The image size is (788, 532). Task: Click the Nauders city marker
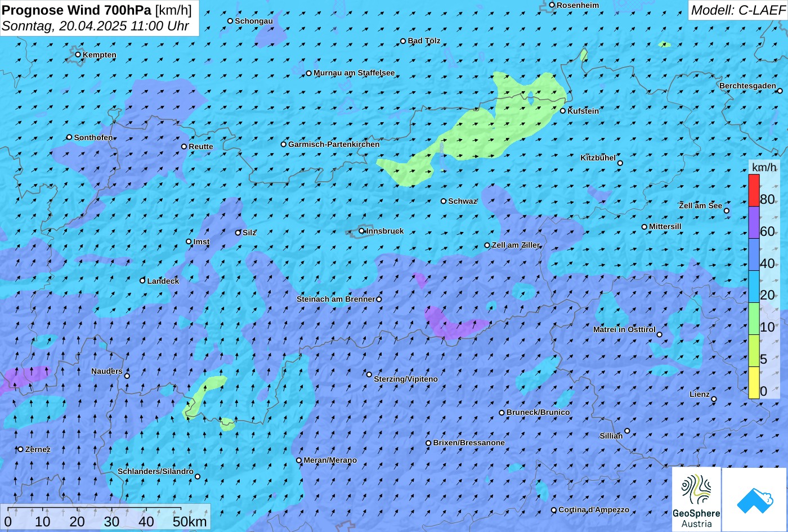coord(127,376)
